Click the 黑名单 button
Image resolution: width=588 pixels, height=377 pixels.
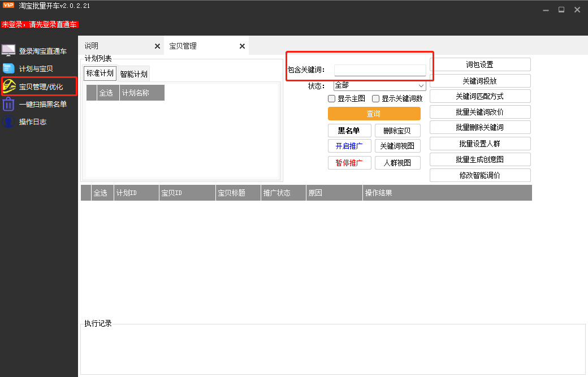coord(349,131)
